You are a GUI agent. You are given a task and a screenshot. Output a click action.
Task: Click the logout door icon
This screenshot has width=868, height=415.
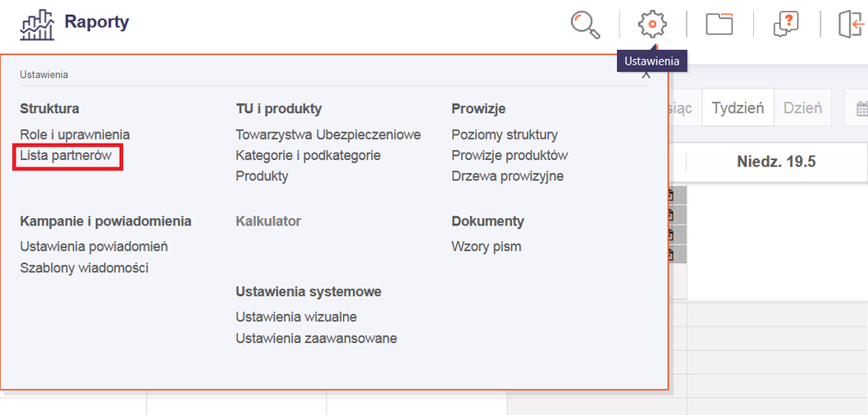pos(851,24)
